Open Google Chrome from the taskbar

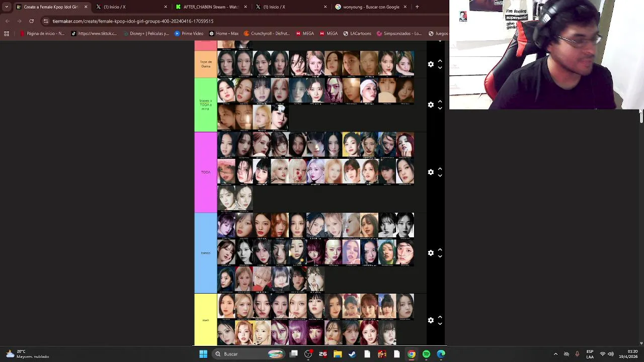tap(412, 354)
